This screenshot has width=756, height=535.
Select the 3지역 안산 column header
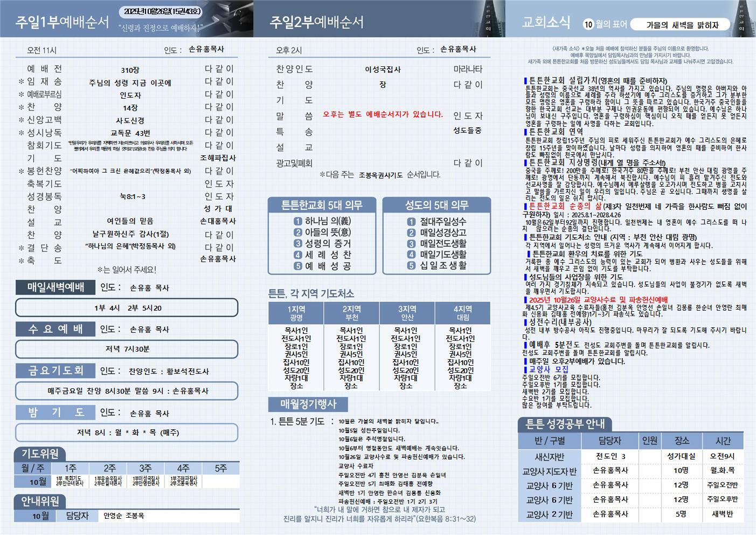pos(406,313)
